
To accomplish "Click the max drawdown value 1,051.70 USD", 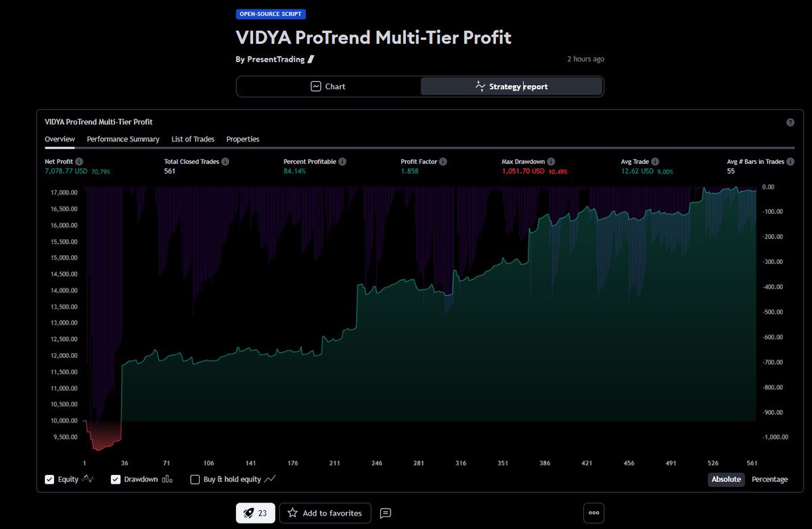I will coord(523,172).
